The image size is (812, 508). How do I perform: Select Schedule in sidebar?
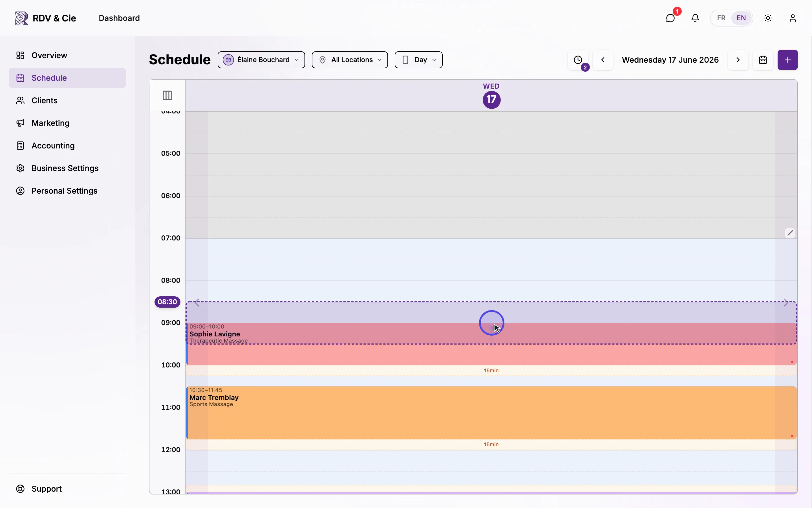coord(67,78)
